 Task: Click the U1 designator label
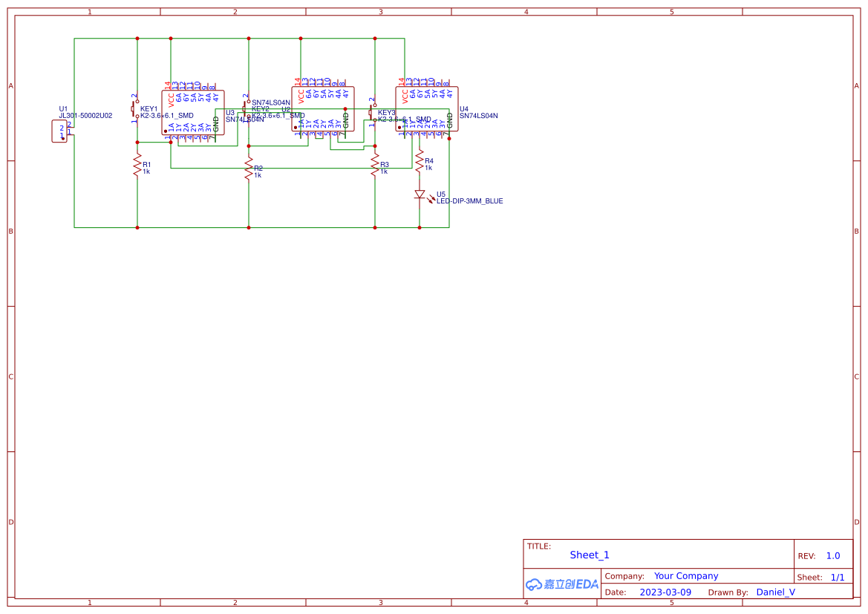pyautogui.click(x=63, y=109)
